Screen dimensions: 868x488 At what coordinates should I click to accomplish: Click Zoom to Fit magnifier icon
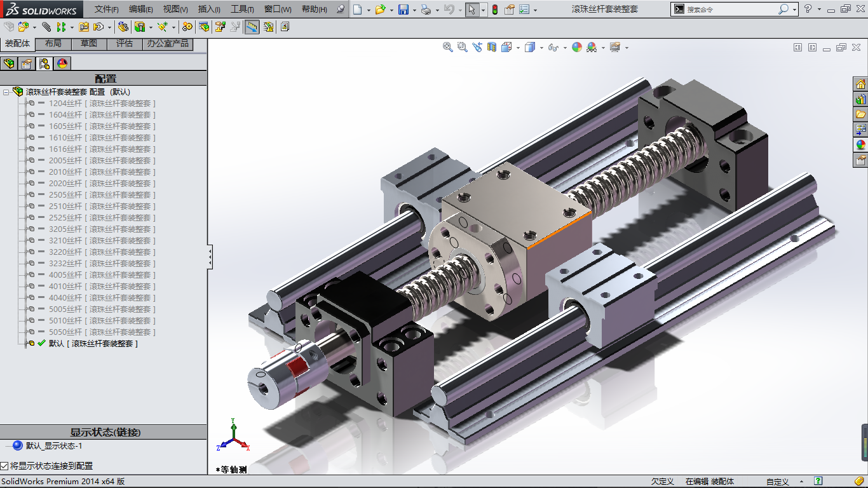[x=448, y=47]
